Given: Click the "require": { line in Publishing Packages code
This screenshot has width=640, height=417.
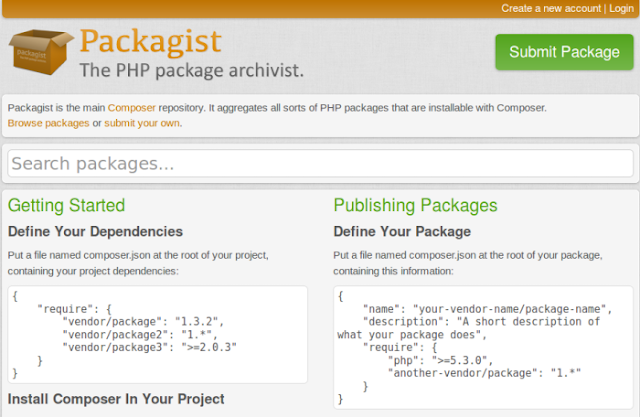Looking at the screenshot, I should point(400,347).
